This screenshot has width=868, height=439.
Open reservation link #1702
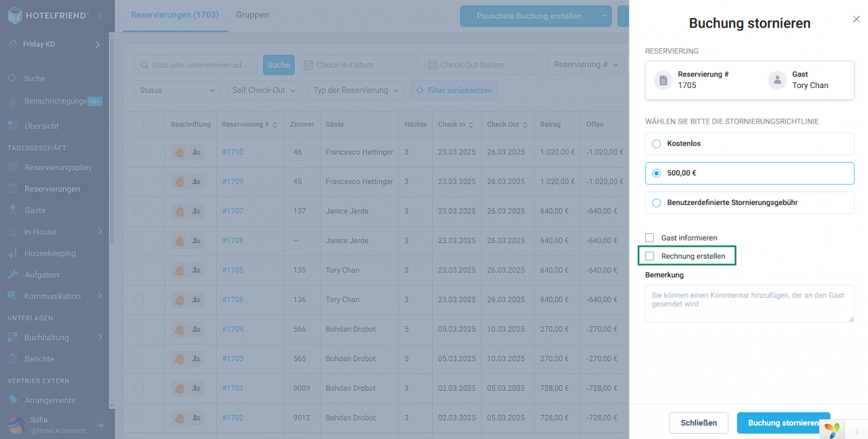click(233, 418)
